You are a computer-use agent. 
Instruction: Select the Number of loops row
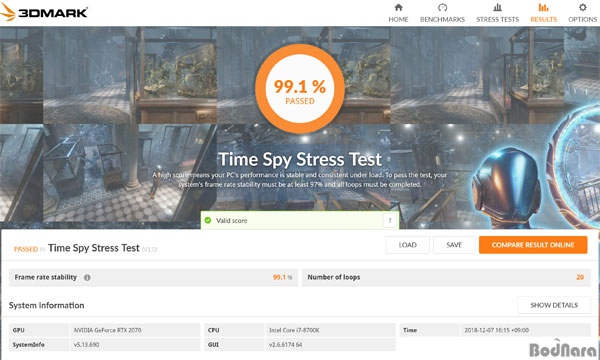click(446, 277)
